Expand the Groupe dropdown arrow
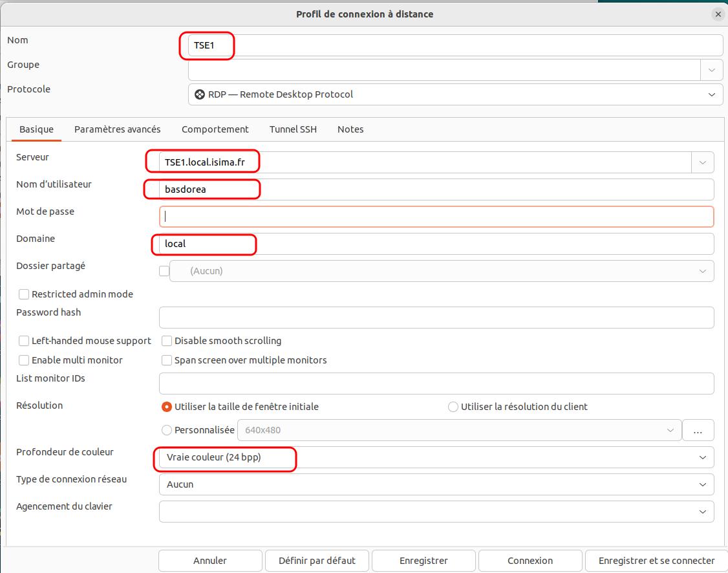 click(x=711, y=70)
